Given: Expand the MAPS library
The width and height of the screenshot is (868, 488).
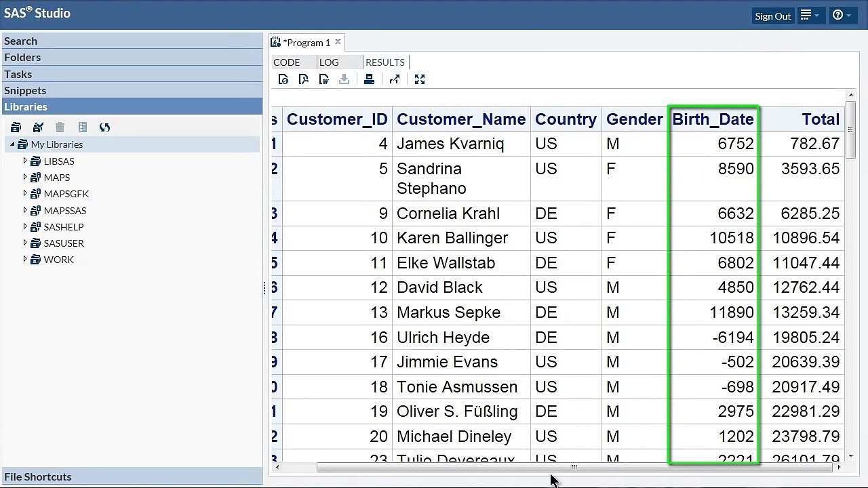Looking at the screenshot, I should (25, 178).
